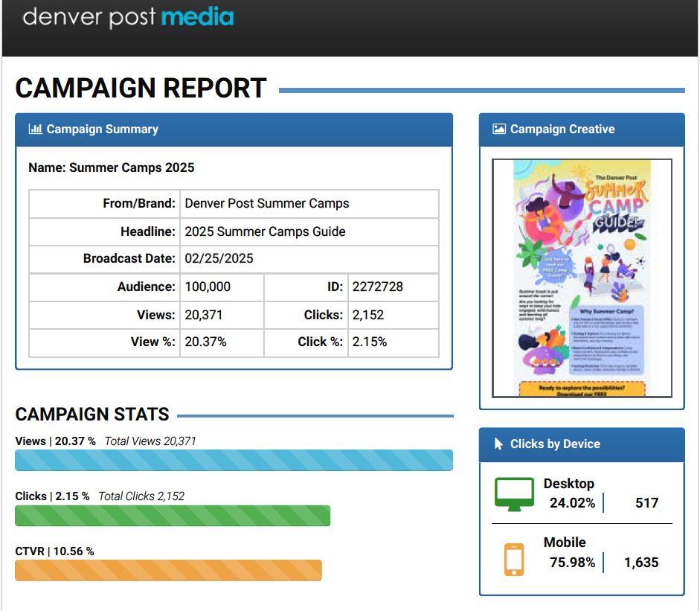
Task: Click the Desktop device label
Action: pos(569,484)
